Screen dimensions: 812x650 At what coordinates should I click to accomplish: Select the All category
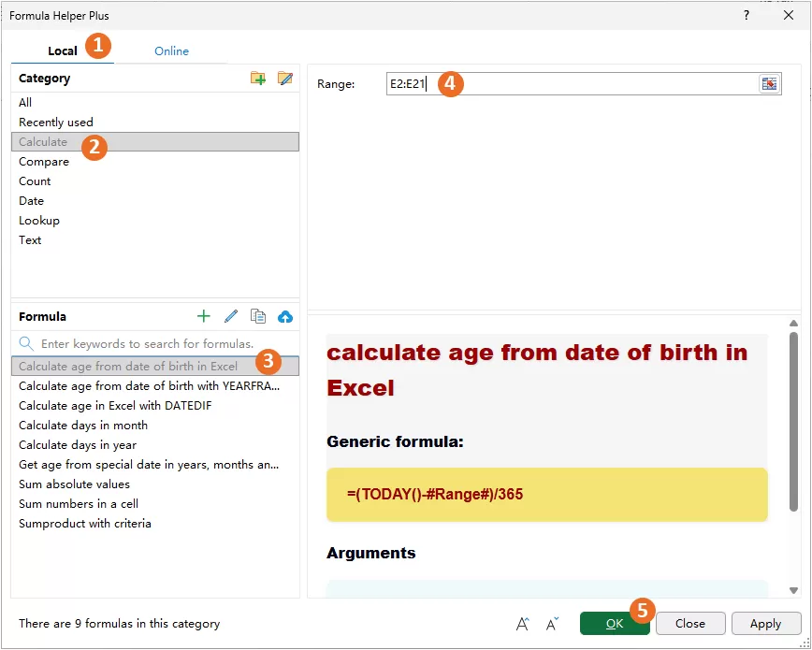pyautogui.click(x=155, y=103)
